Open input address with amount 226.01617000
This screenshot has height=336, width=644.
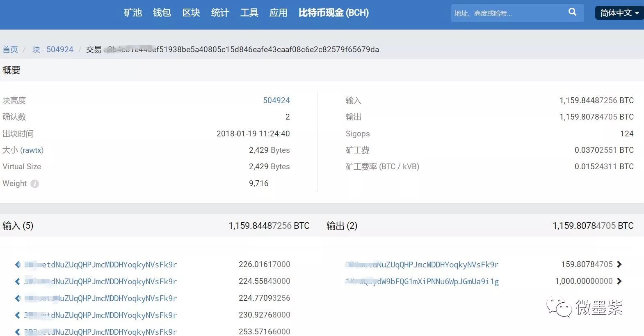coord(100,265)
